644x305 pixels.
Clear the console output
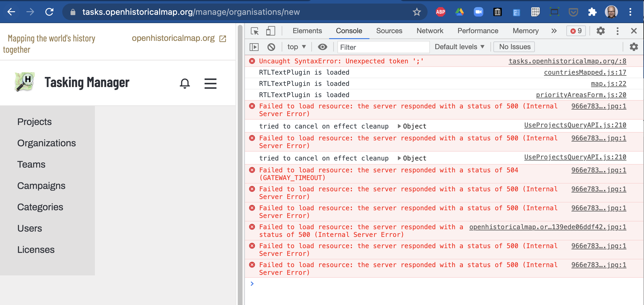coord(271,47)
